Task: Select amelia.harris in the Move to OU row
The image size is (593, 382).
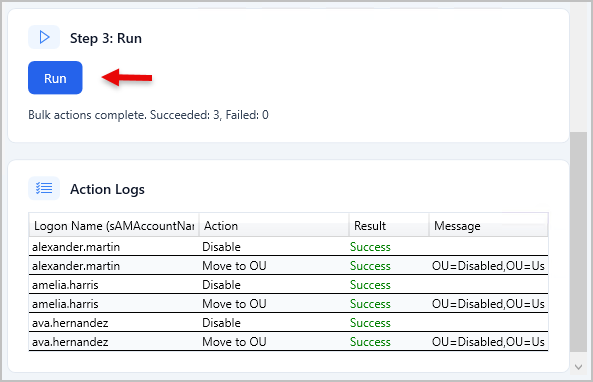Action: click(65, 304)
